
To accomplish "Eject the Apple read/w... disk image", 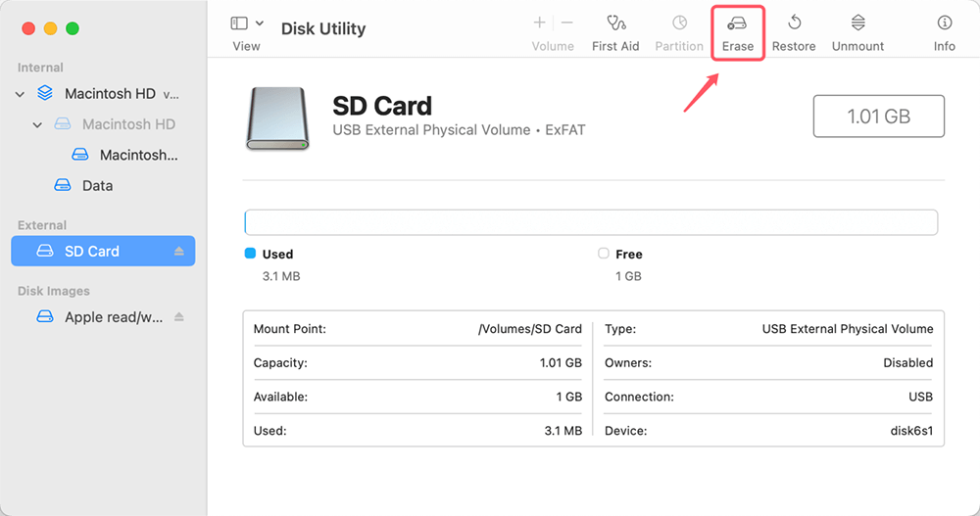I will click(x=179, y=316).
